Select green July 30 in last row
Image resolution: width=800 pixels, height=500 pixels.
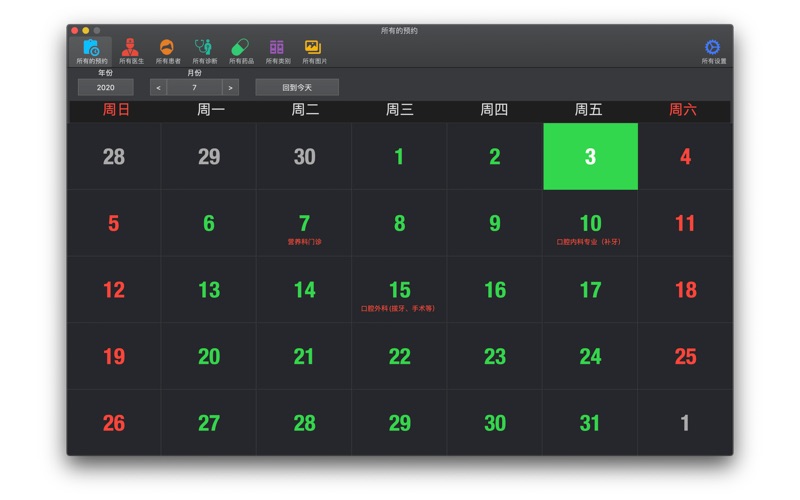coord(495,423)
